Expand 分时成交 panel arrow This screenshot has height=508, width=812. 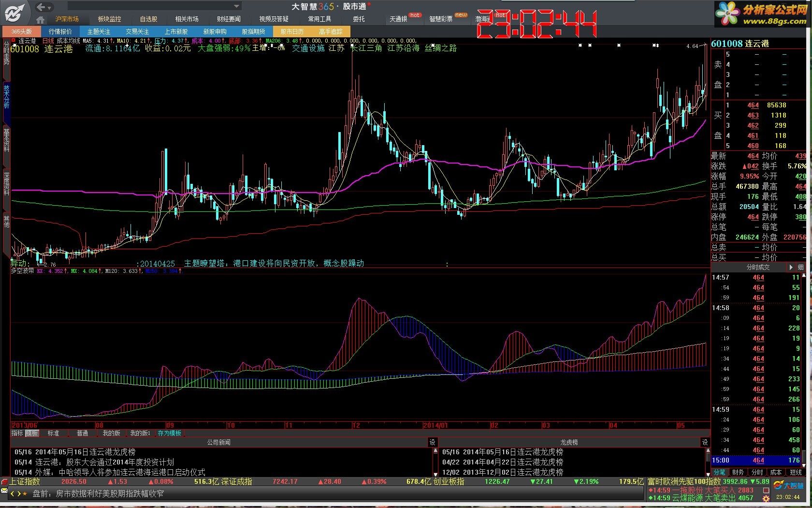(x=791, y=267)
